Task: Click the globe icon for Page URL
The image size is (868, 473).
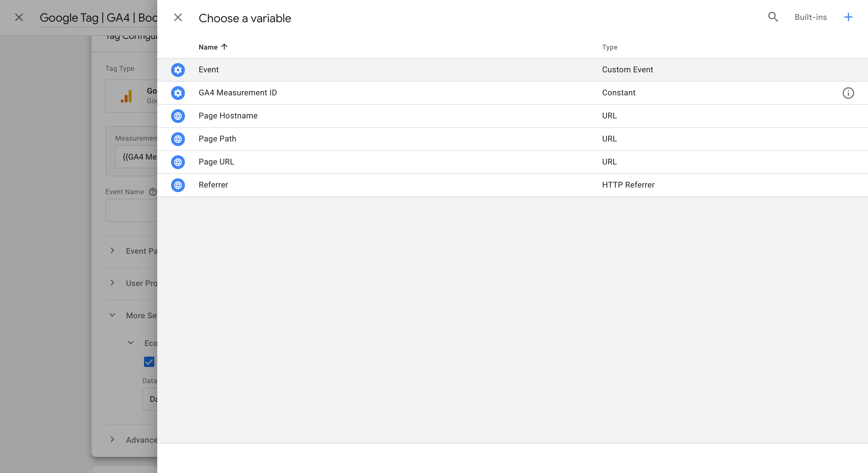Action: point(178,162)
